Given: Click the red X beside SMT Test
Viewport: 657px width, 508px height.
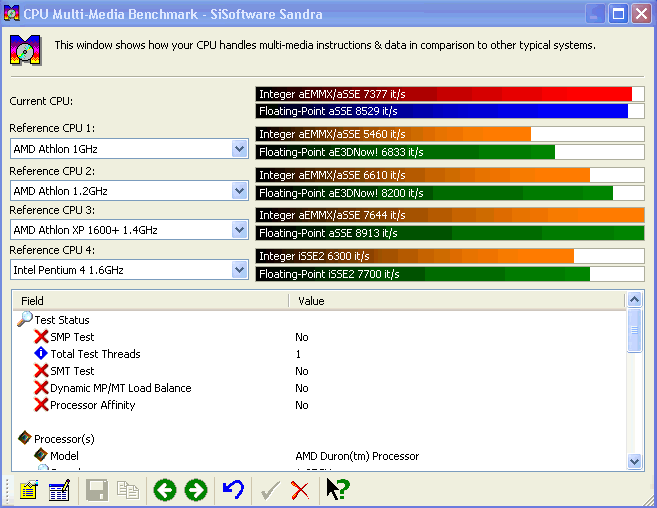Looking at the screenshot, I should [41, 371].
